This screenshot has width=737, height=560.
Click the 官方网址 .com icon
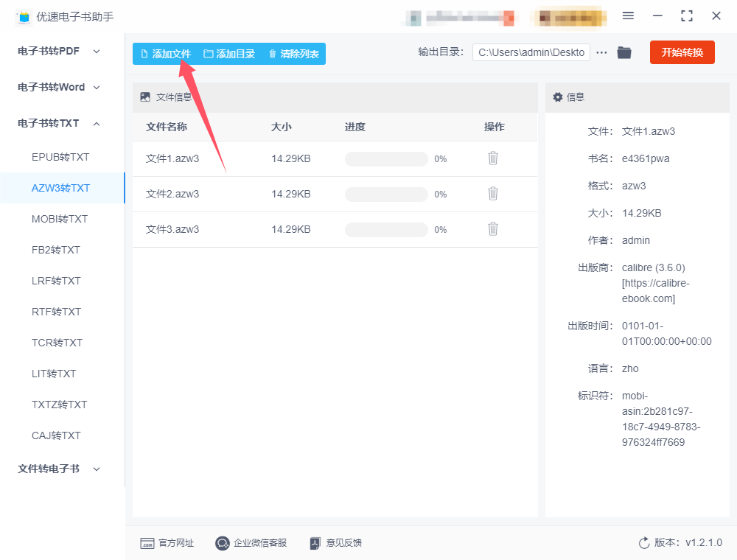tap(147, 544)
